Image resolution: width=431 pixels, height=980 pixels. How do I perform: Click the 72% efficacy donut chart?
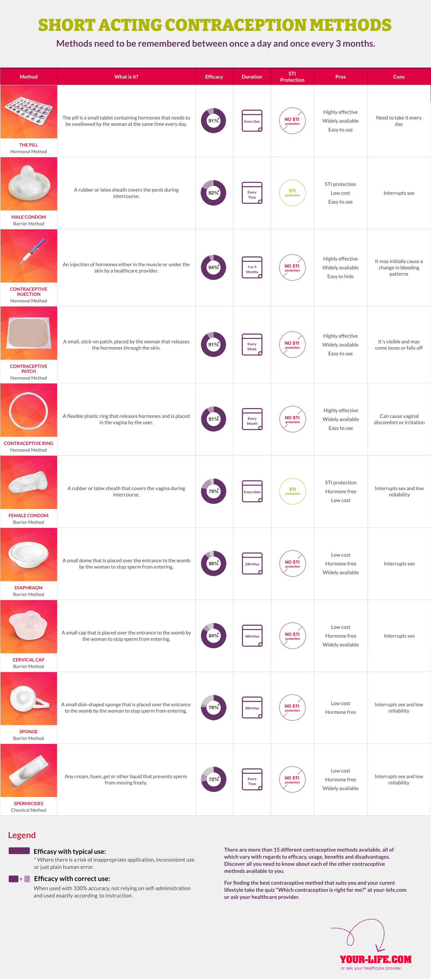pos(214,779)
